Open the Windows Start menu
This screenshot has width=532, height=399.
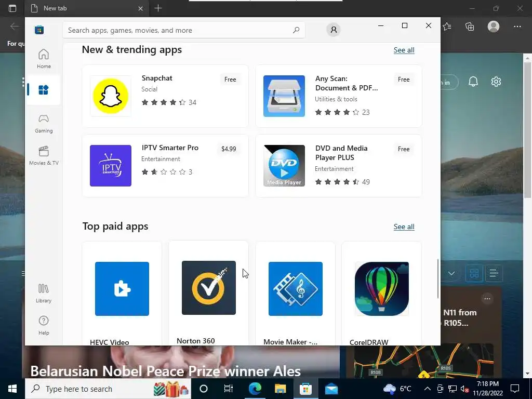[x=12, y=389]
